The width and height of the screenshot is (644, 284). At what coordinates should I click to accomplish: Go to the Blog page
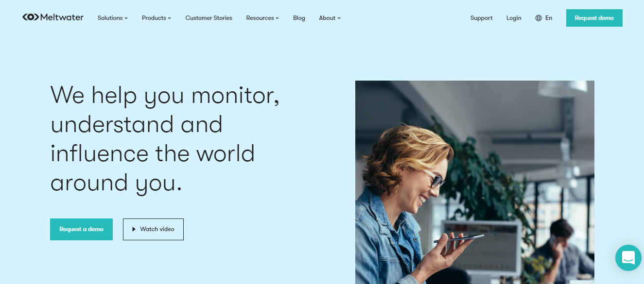[x=299, y=18]
